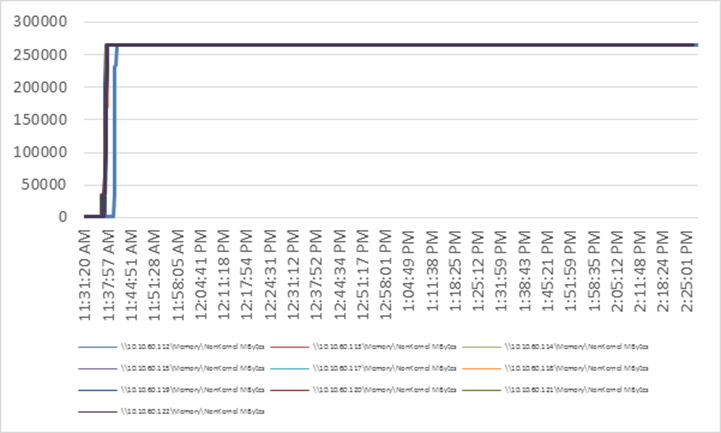Click the 250000 y-axis label
This screenshot has height=433, width=721.
(x=40, y=55)
